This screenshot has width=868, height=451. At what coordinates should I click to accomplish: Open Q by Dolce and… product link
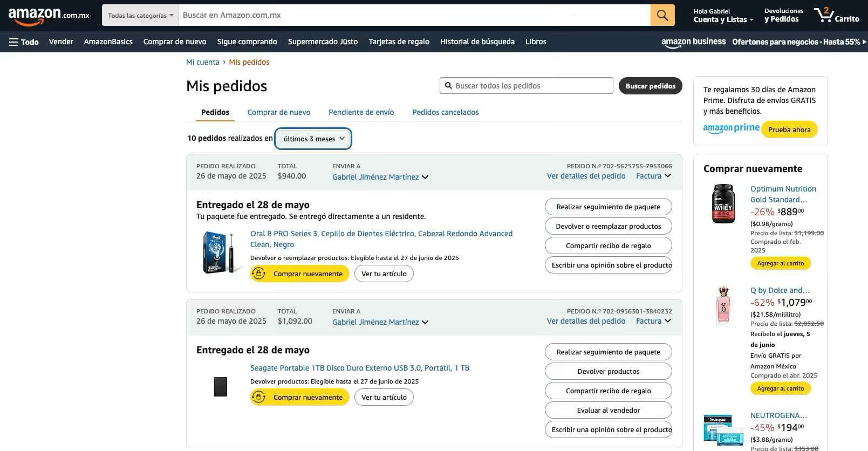click(x=780, y=290)
